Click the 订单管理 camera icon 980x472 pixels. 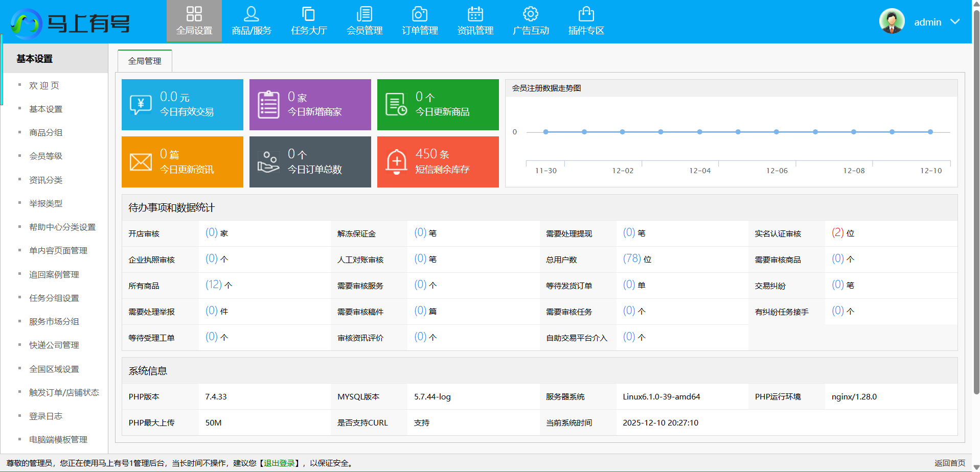click(x=420, y=14)
